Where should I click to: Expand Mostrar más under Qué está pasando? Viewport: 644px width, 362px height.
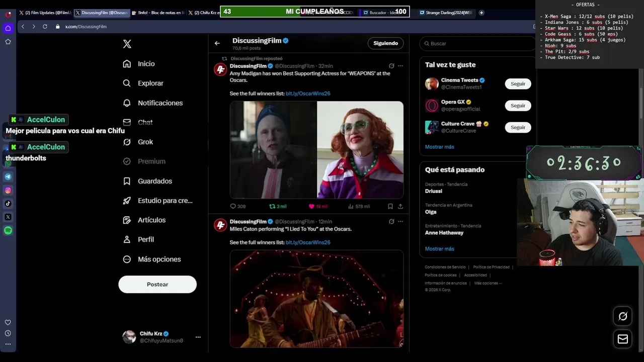(x=440, y=249)
